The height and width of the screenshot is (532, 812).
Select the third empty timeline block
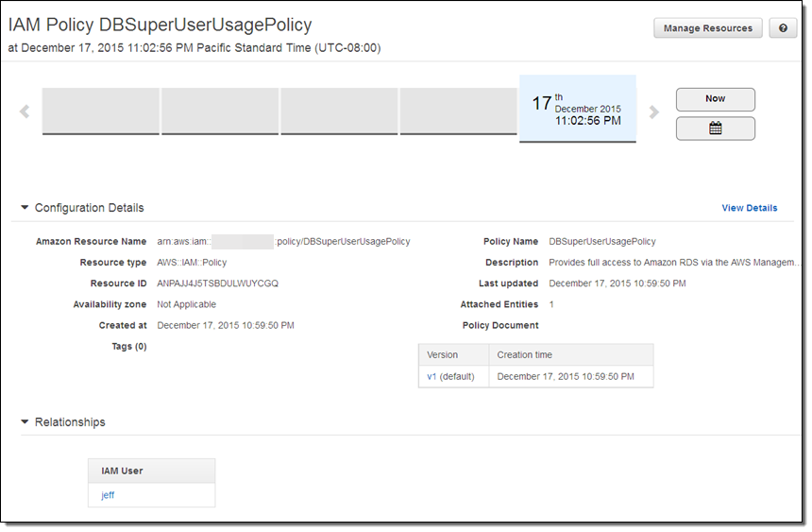(x=339, y=112)
